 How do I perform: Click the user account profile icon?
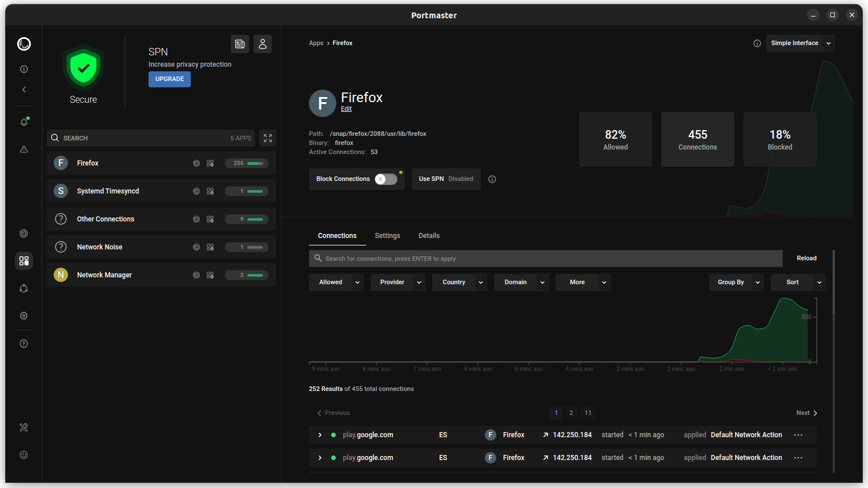263,44
